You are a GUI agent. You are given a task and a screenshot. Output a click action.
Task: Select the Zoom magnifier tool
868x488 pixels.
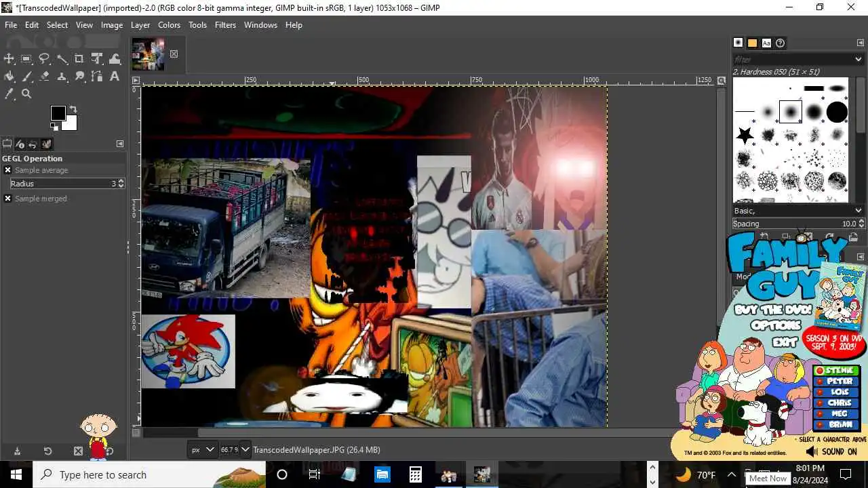tap(26, 94)
